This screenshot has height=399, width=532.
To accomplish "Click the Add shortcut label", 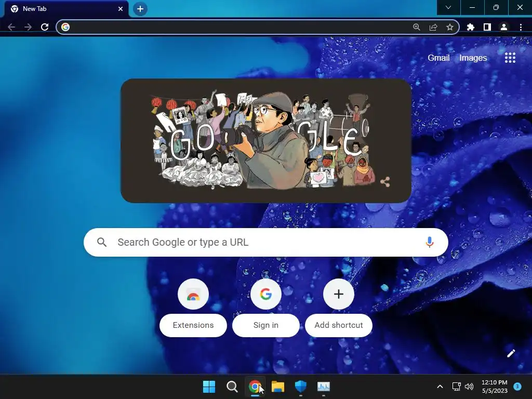I will pos(339,325).
